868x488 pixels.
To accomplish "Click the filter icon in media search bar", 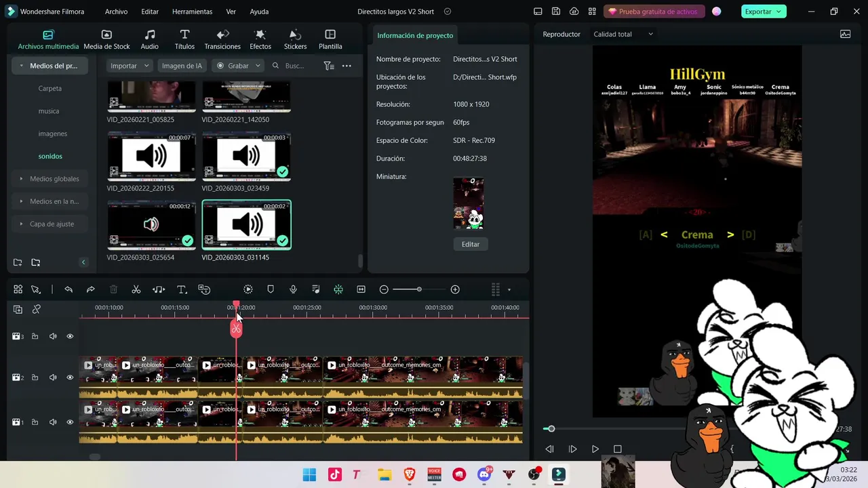I will pos(329,66).
